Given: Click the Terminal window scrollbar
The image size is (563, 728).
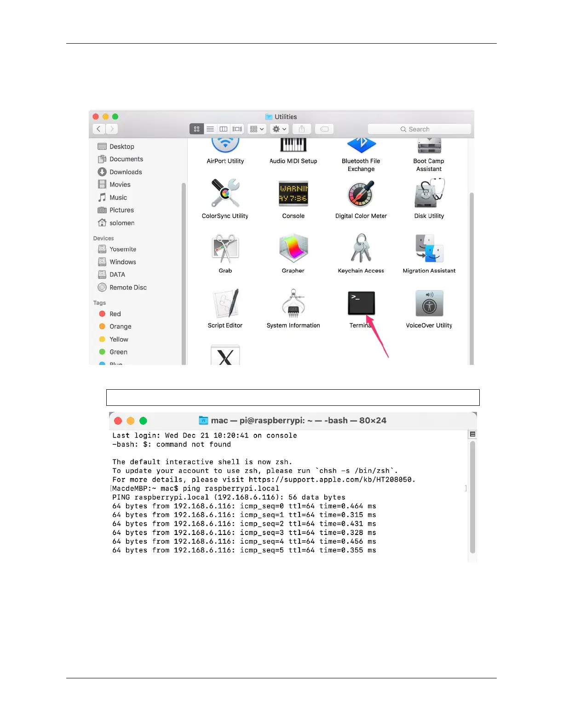Looking at the screenshot, I should pyautogui.click(x=472, y=497).
